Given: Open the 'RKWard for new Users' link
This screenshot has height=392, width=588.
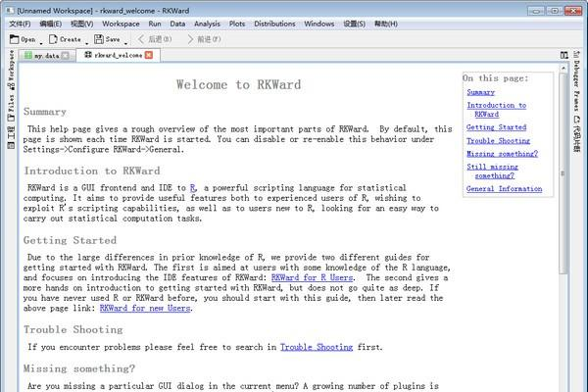Looking at the screenshot, I should (x=145, y=308).
